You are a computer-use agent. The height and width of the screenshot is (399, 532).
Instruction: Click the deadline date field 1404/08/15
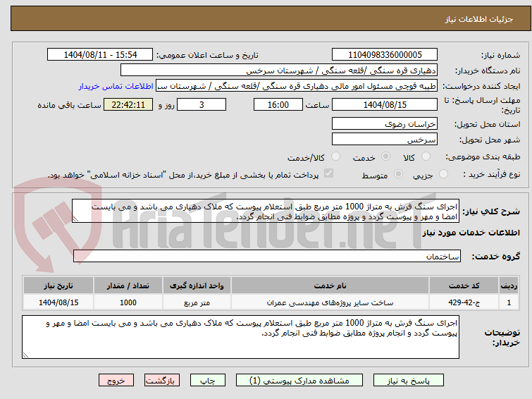click(385, 104)
